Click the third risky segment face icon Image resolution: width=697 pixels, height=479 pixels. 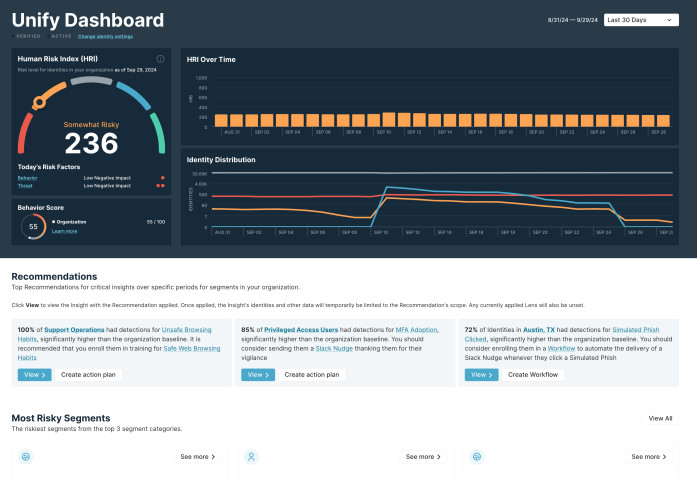point(477,456)
